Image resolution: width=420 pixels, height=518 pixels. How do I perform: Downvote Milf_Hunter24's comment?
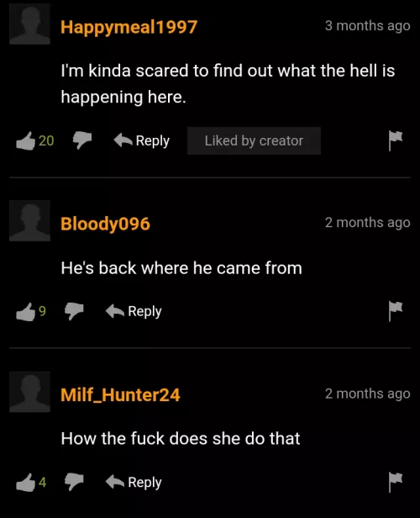click(x=74, y=482)
